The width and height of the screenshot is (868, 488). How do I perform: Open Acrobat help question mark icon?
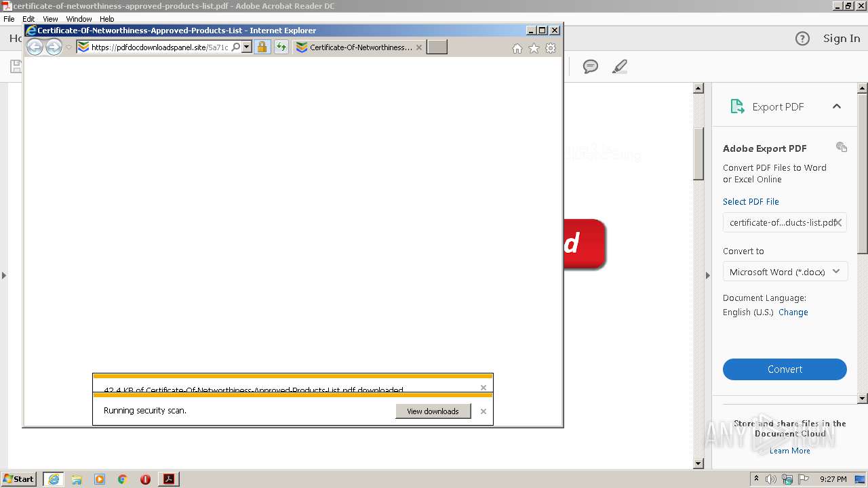(x=802, y=39)
